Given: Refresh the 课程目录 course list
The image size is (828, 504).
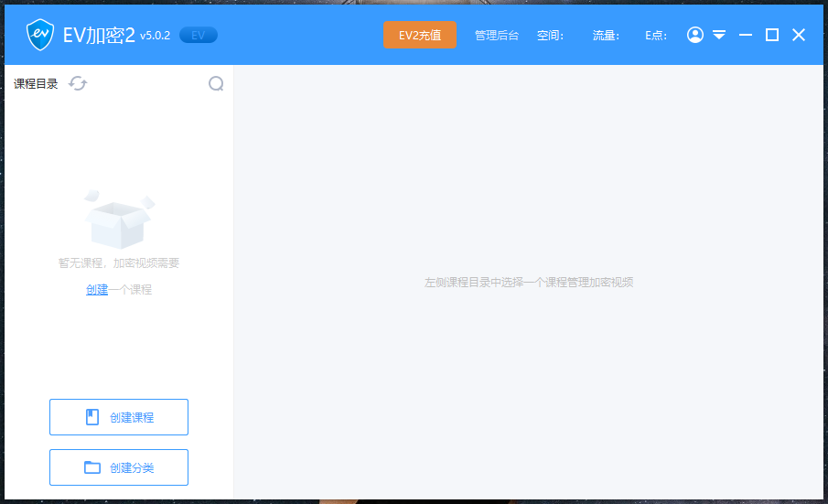Looking at the screenshot, I should 78,83.
